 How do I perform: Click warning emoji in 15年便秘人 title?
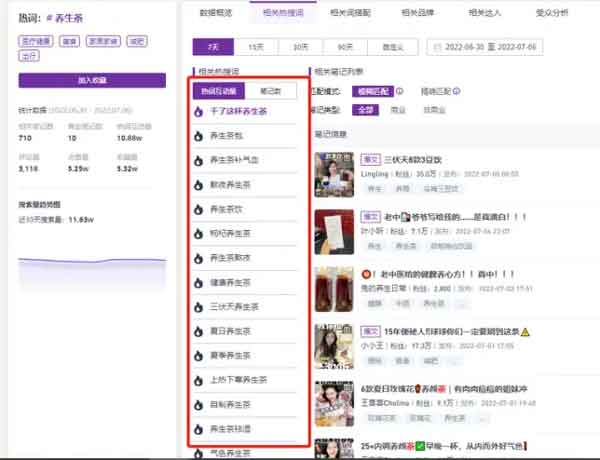pyautogui.click(x=525, y=332)
